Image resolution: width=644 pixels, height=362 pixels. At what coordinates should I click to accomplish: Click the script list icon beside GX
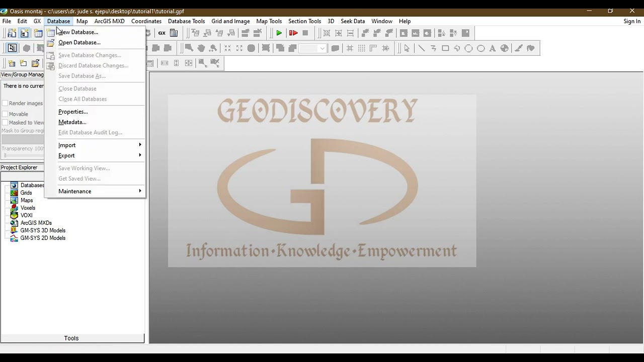174,33
